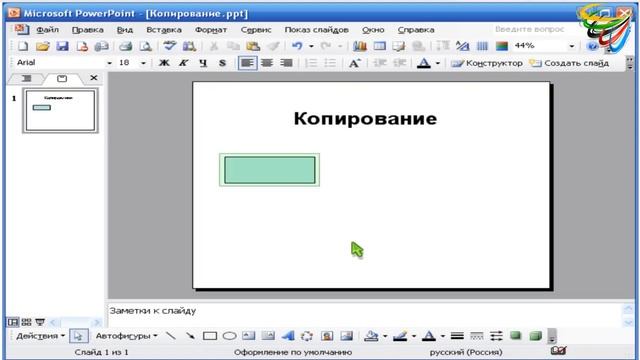
Task: Click the Создать слайд button
Action: point(569,63)
